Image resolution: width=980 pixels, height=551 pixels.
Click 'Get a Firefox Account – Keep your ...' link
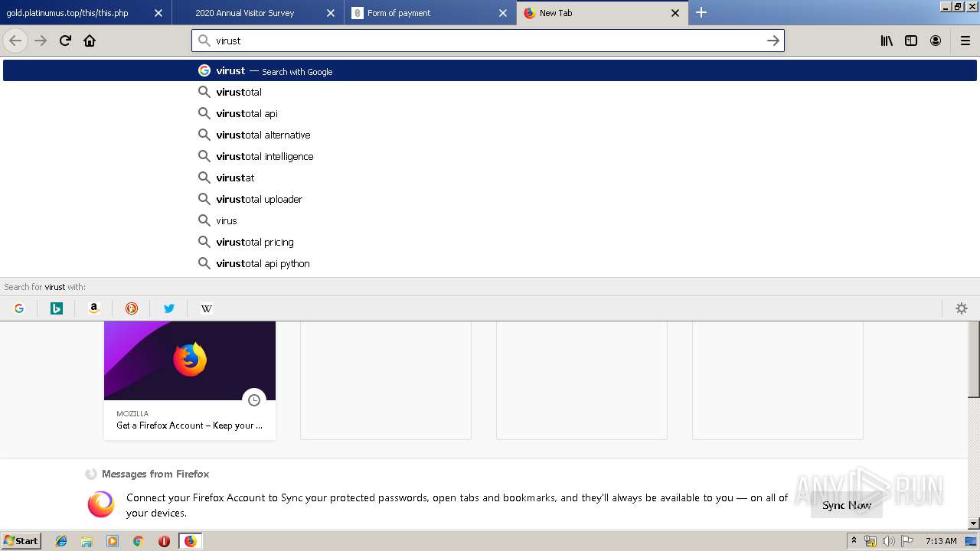tap(189, 425)
